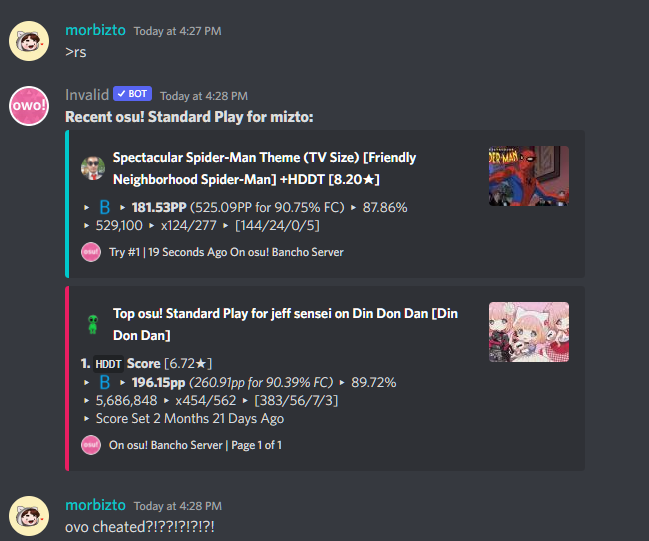Open the Spider-Man beatmap thumbnail
The width and height of the screenshot is (649, 541).
(x=529, y=176)
